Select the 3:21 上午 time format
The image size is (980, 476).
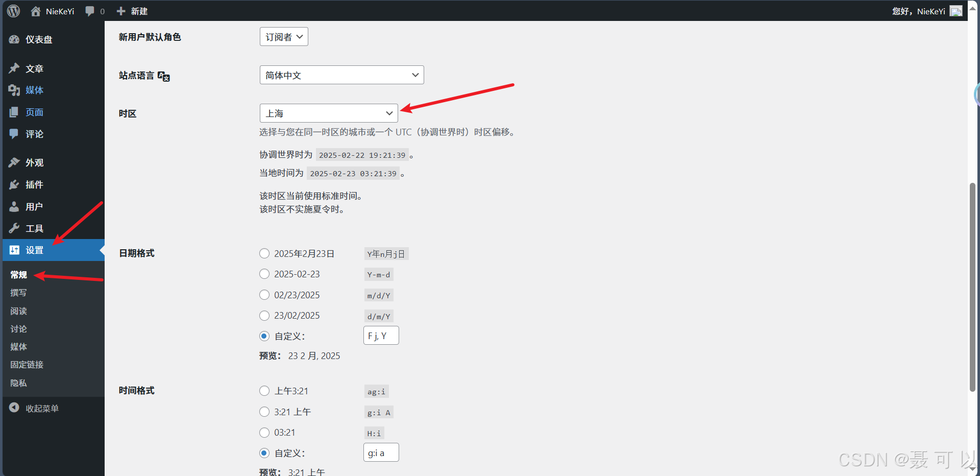264,412
